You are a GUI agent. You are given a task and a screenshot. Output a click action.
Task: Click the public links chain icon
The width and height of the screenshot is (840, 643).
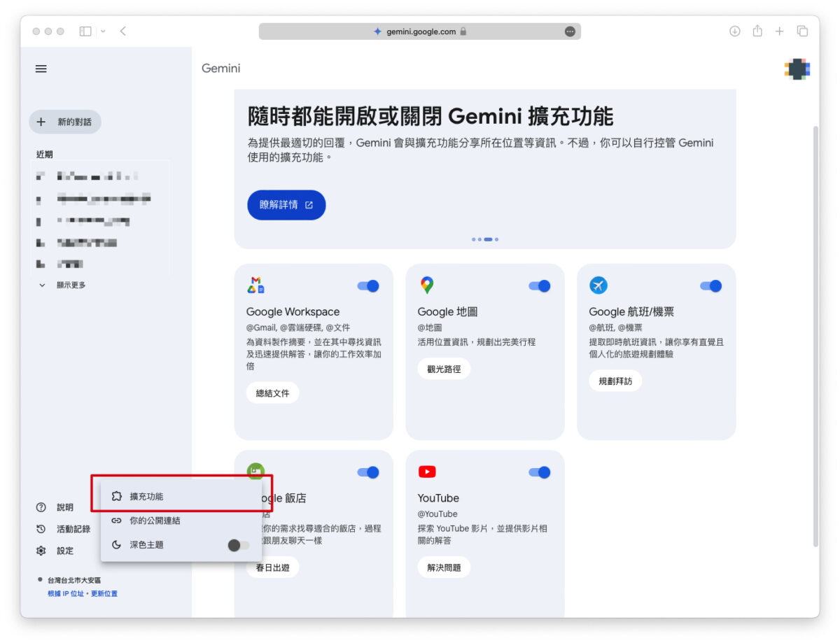click(117, 521)
